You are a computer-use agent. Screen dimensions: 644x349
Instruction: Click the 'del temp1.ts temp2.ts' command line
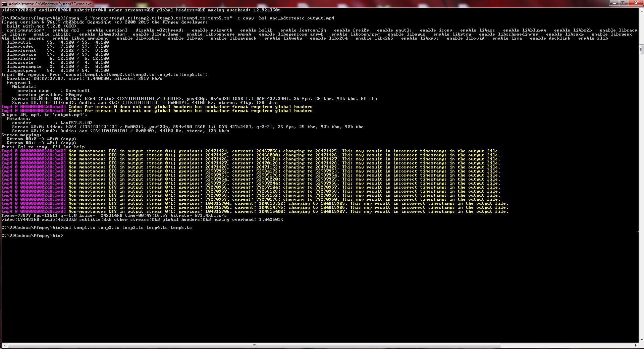pyautogui.click(x=97, y=228)
